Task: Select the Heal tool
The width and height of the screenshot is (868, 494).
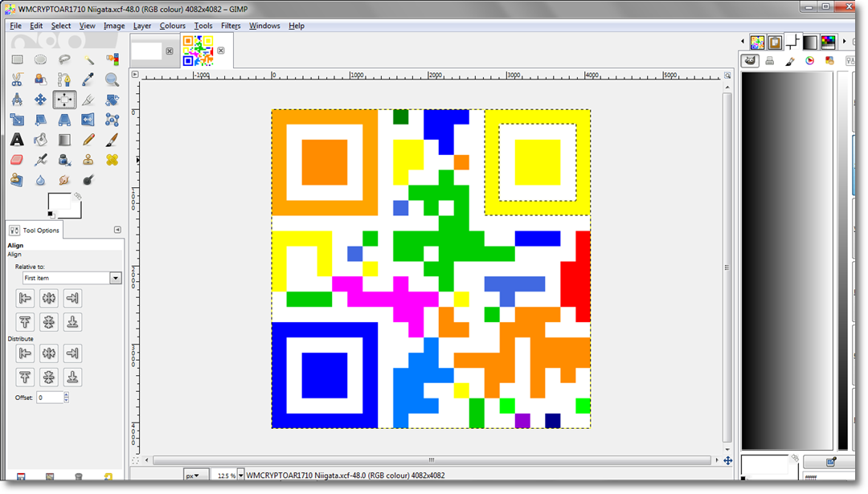Action: point(112,160)
